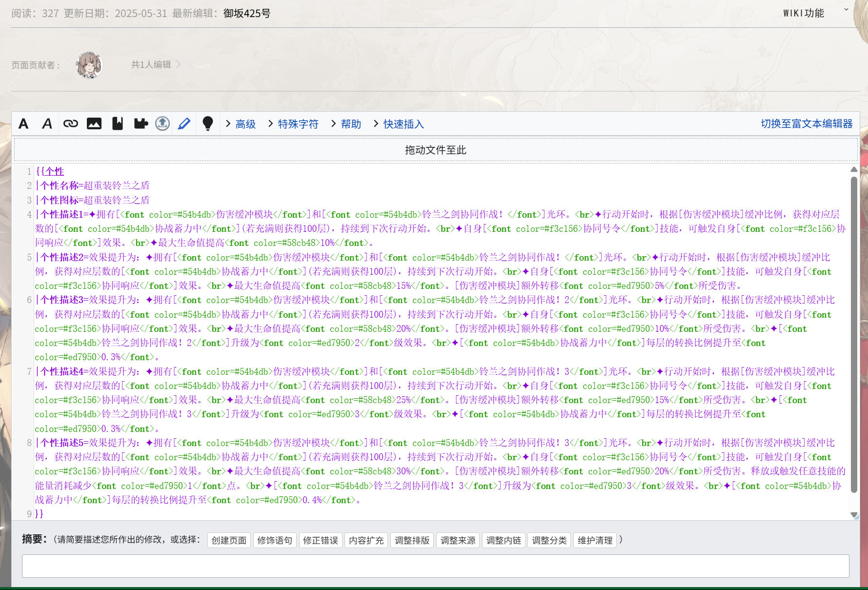Toggle the syntax highlighting pen icon
Screen dimensions: 868x590
(184, 124)
